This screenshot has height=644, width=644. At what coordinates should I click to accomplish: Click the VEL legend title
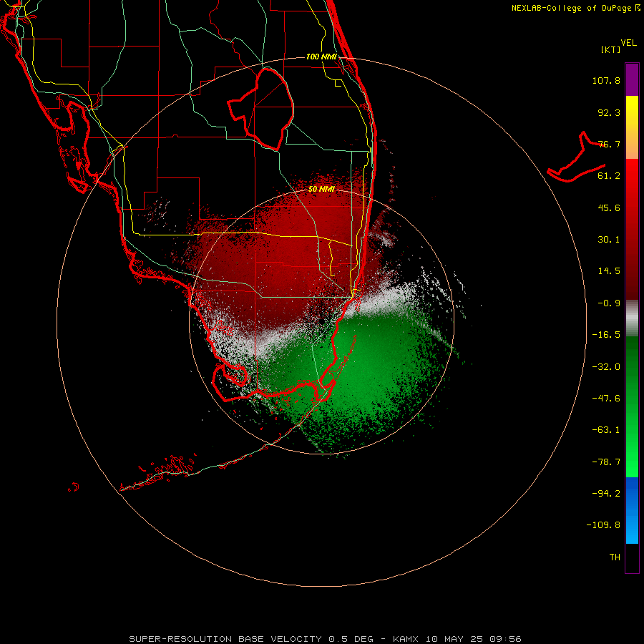coord(629,43)
